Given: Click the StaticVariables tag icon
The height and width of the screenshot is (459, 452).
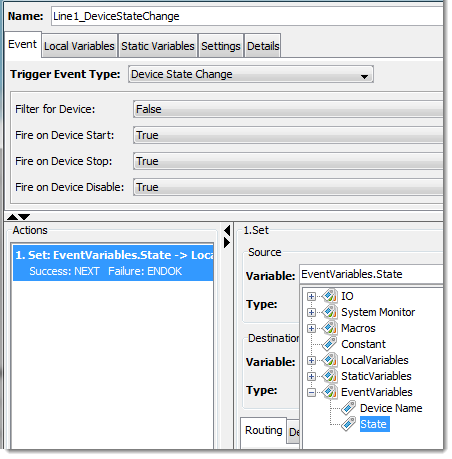Looking at the screenshot, I should tap(330, 376).
